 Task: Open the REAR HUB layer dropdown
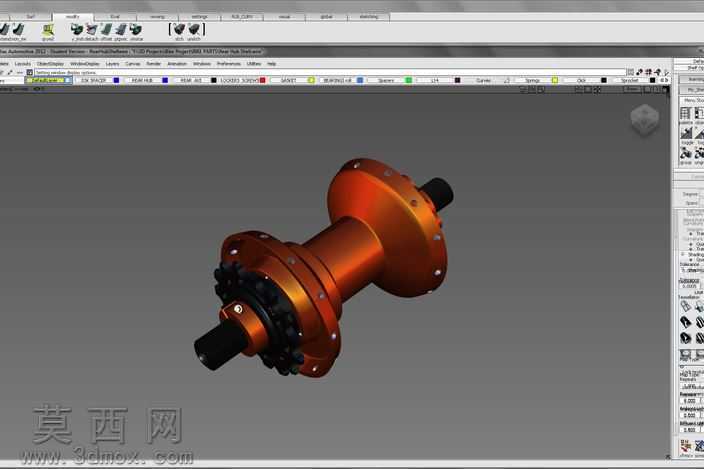142,80
